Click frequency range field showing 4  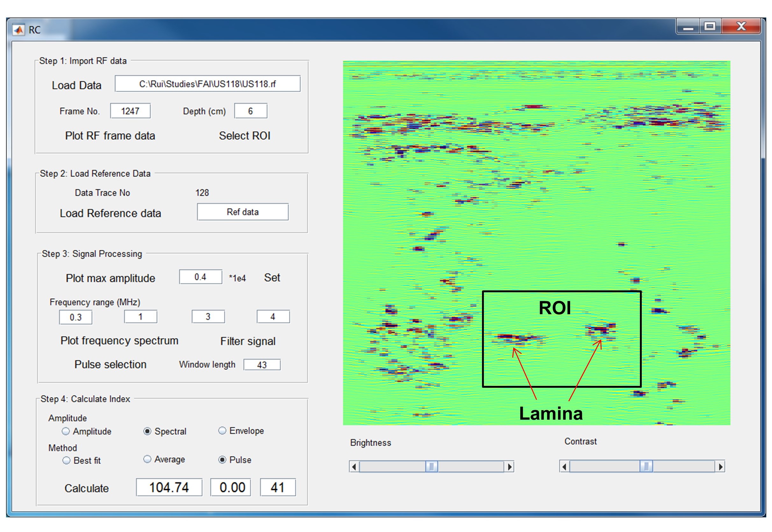(x=273, y=317)
